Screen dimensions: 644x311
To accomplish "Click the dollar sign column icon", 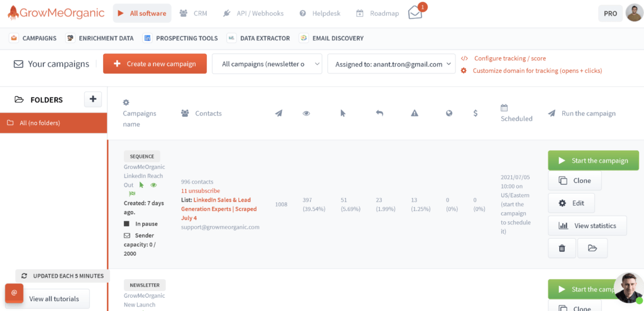I will tap(475, 113).
